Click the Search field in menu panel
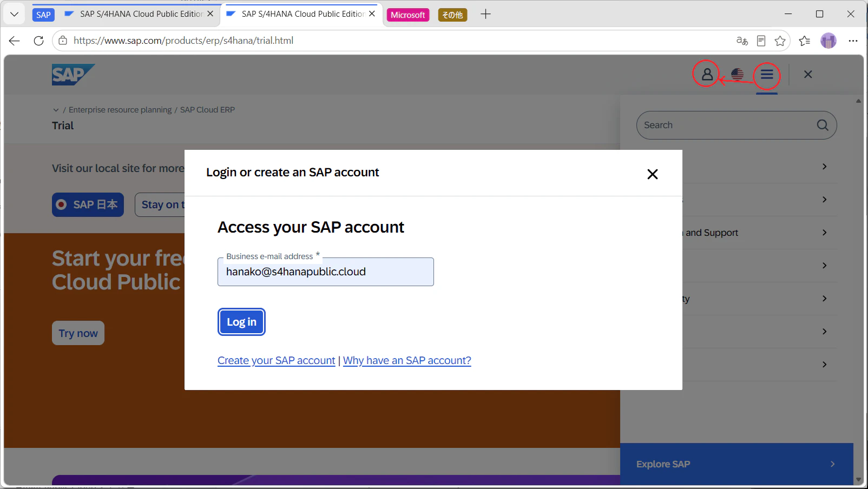 click(737, 125)
